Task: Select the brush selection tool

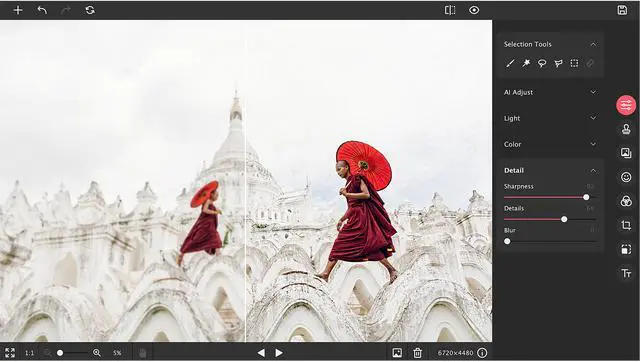Action: (510, 63)
